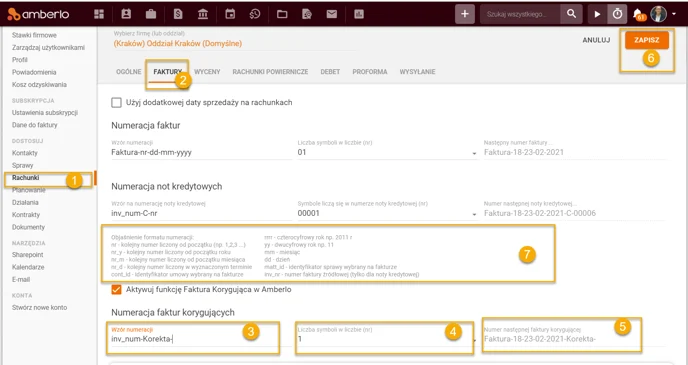Edit credit note pattern field 'inv_num-C-nr'
Screen dimensions: 688x365
[x=201, y=213]
